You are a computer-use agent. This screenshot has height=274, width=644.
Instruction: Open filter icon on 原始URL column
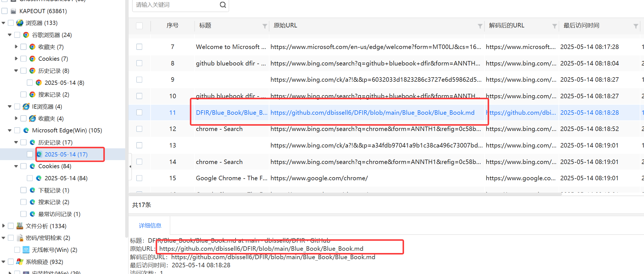tap(480, 26)
